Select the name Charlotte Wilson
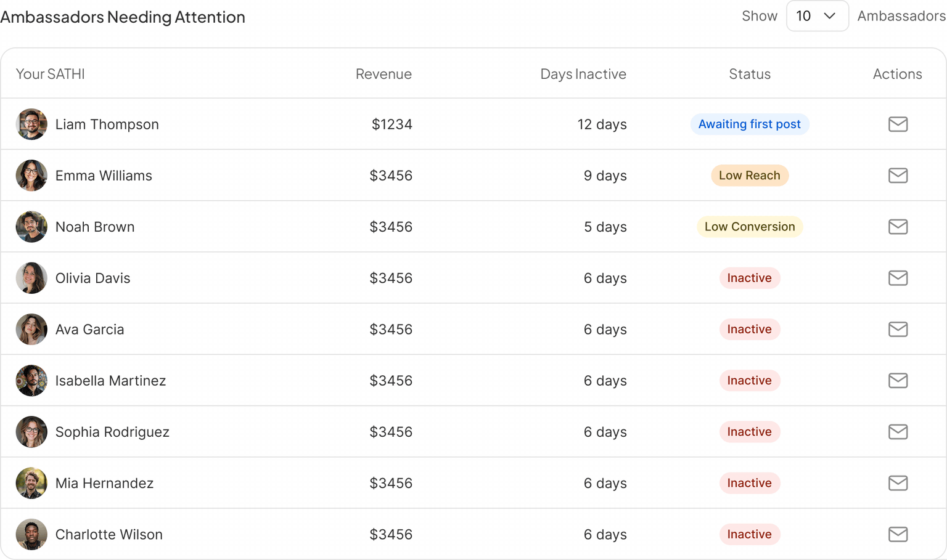The width and height of the screenshot is (947, 560). point(109,535)
